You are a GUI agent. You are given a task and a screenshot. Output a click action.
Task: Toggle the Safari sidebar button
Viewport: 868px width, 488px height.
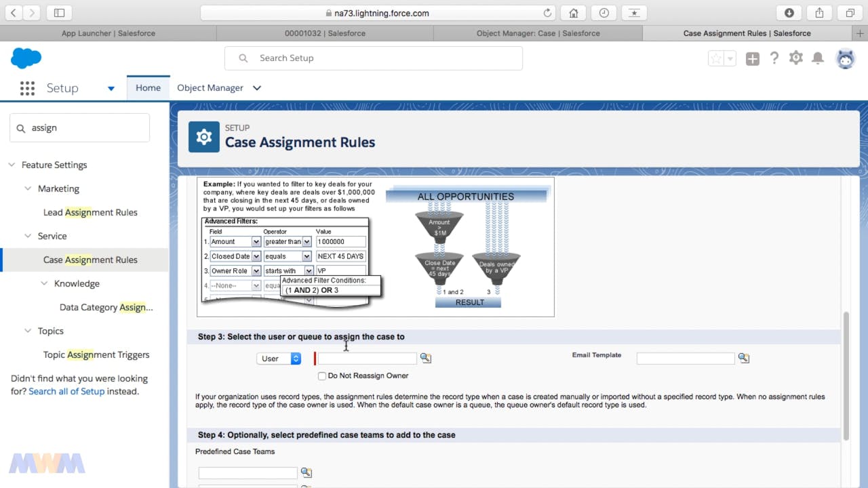(x=59, y=13)
